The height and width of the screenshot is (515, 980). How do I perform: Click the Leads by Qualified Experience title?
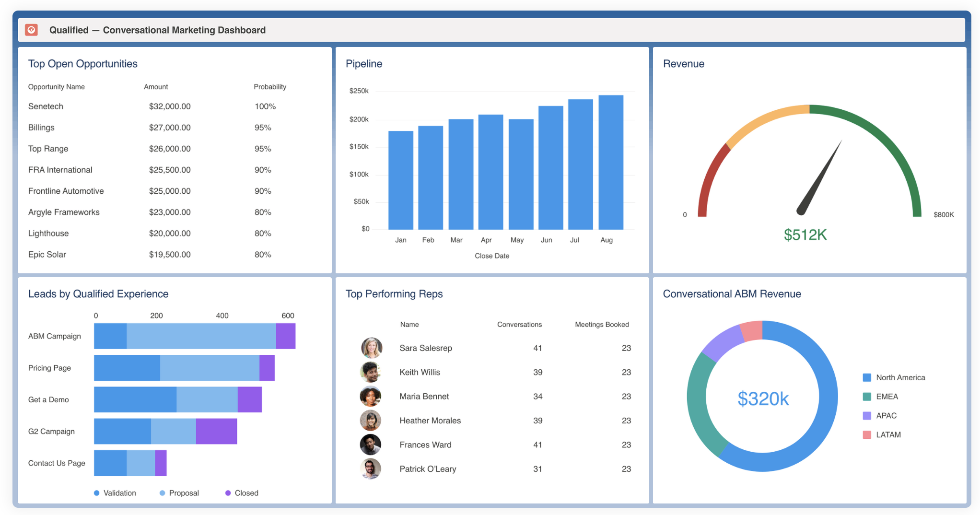click(98, 294)
